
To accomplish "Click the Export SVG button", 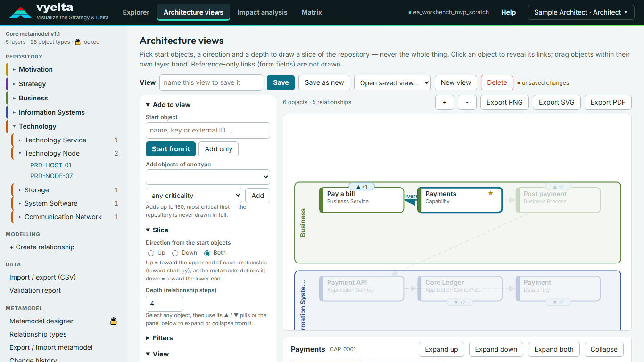I will coord(557,102).
